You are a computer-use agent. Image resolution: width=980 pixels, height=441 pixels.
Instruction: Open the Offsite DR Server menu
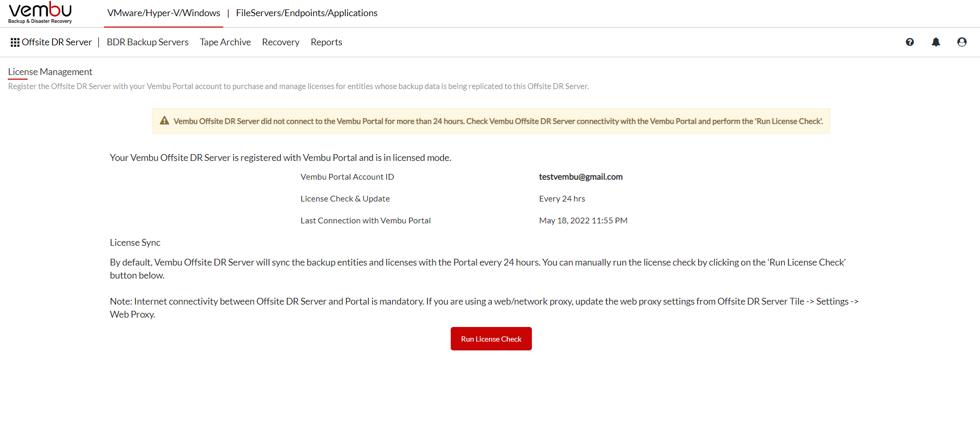coord(57,42)
